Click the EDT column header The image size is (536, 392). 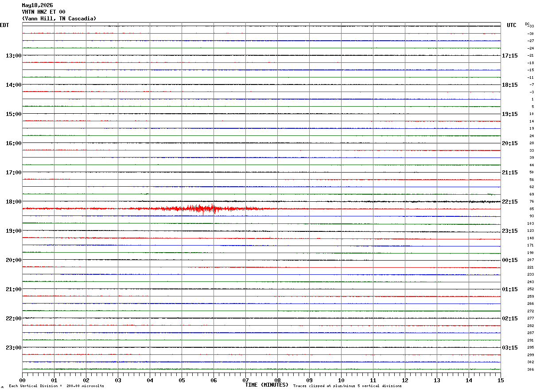click(x=4, y=25)
